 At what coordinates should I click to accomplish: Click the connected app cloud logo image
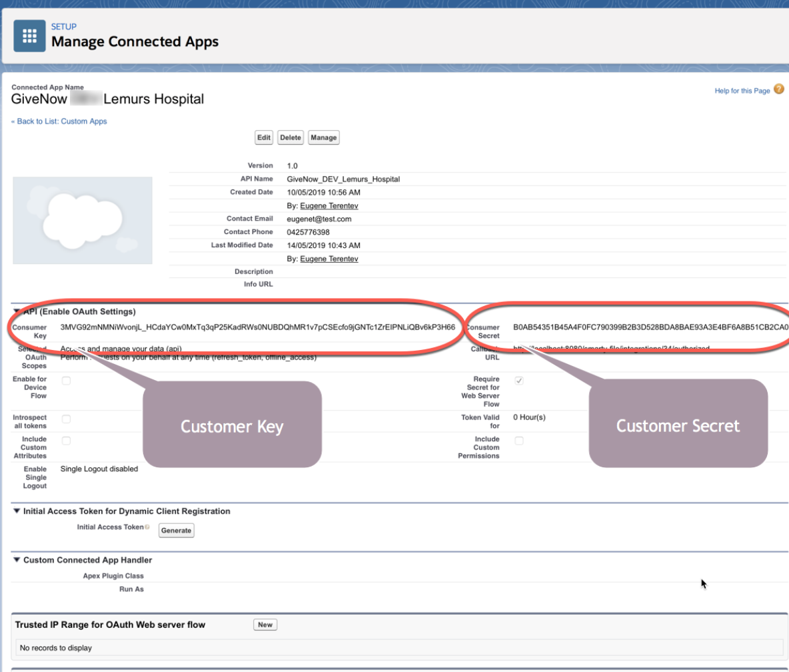click(x=83, y=220)
